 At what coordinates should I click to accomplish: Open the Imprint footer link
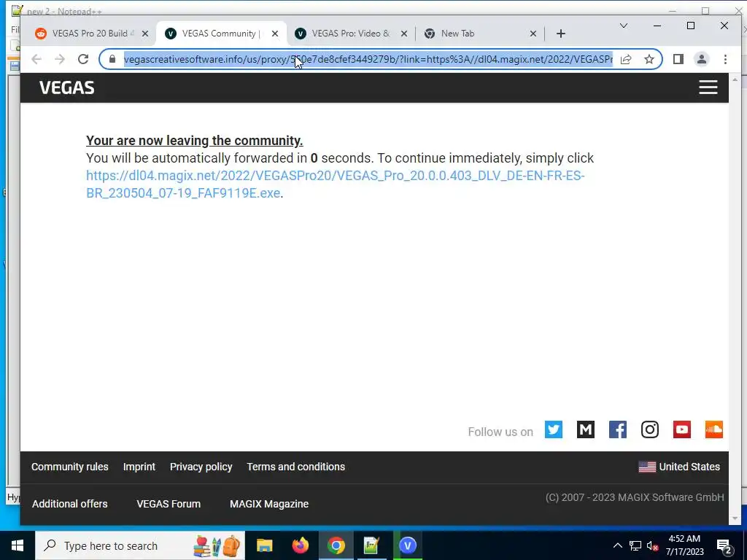click(139, 467)
